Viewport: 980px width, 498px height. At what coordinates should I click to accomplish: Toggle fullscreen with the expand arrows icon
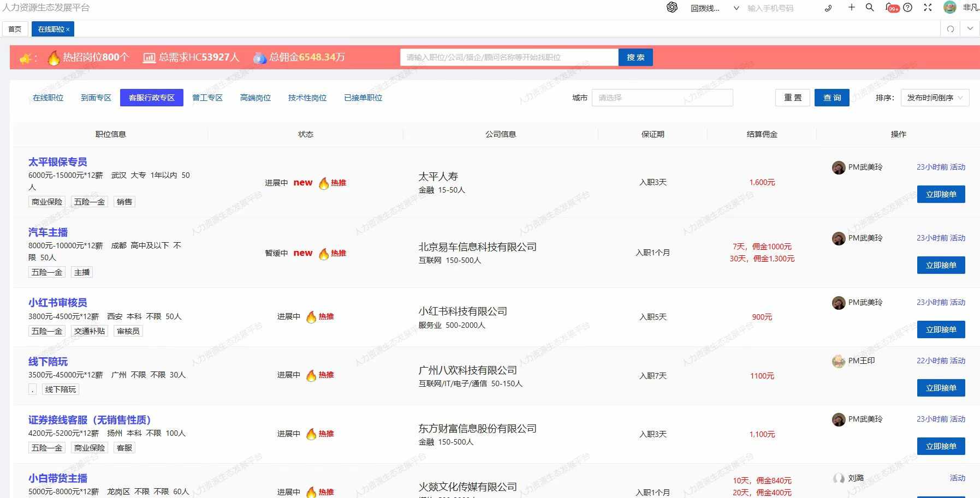coord(928,8)
